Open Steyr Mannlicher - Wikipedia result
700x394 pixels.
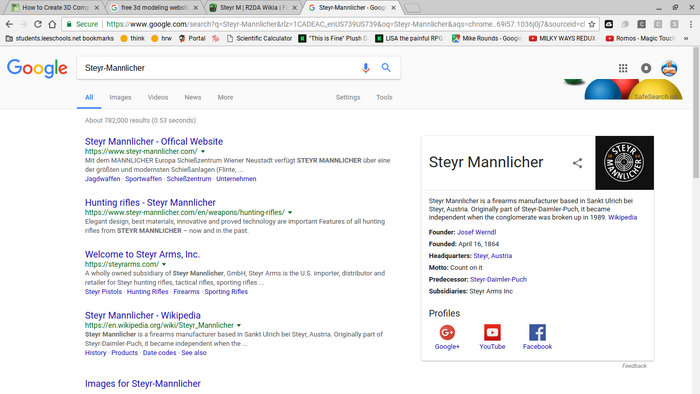click(x=143, y=315)
